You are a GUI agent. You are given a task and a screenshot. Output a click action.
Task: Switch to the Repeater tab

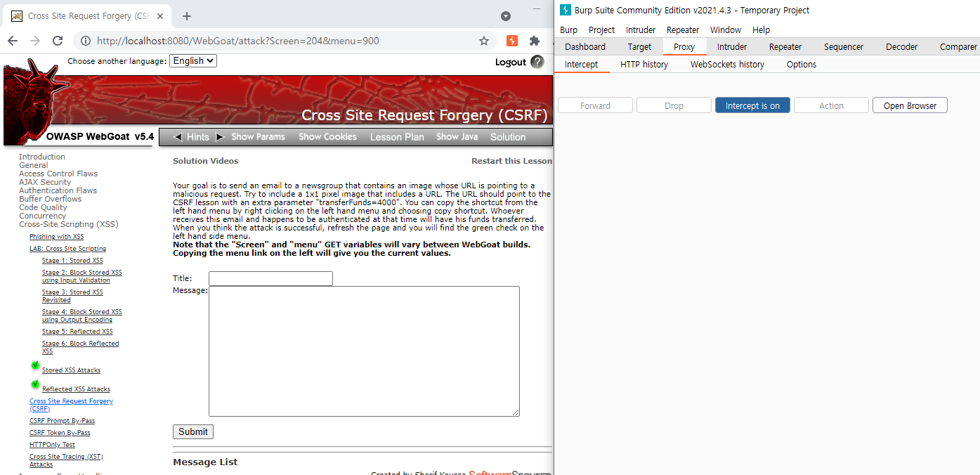(785, 46)
